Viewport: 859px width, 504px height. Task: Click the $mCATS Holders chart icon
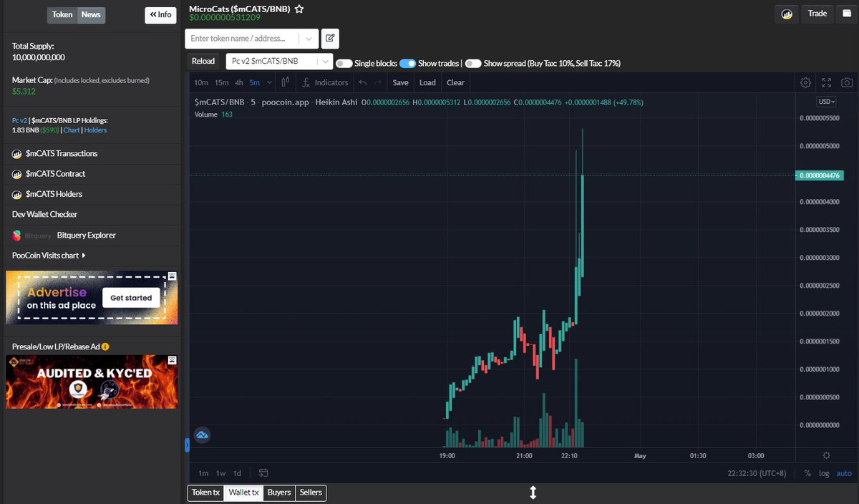pos(17,194)
